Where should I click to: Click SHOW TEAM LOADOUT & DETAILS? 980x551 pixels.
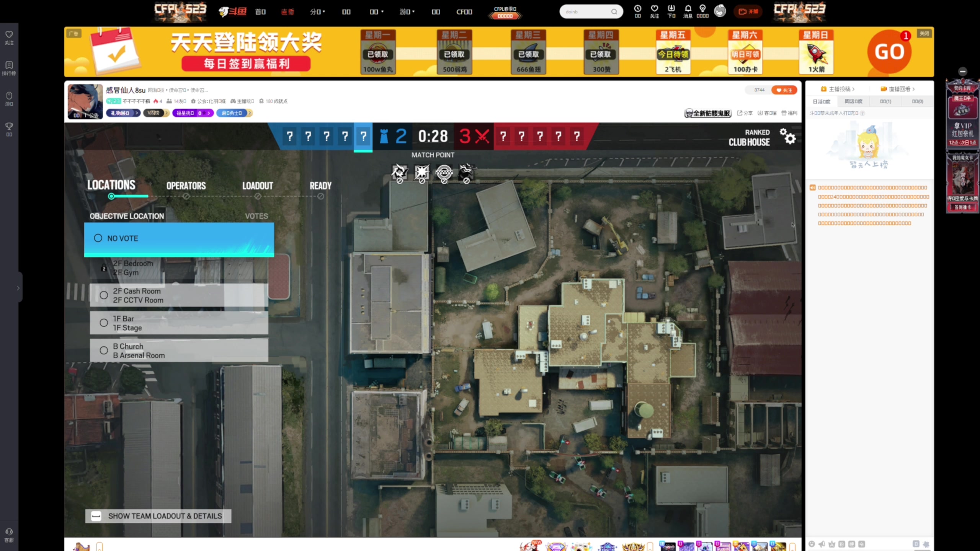point(158,516)
